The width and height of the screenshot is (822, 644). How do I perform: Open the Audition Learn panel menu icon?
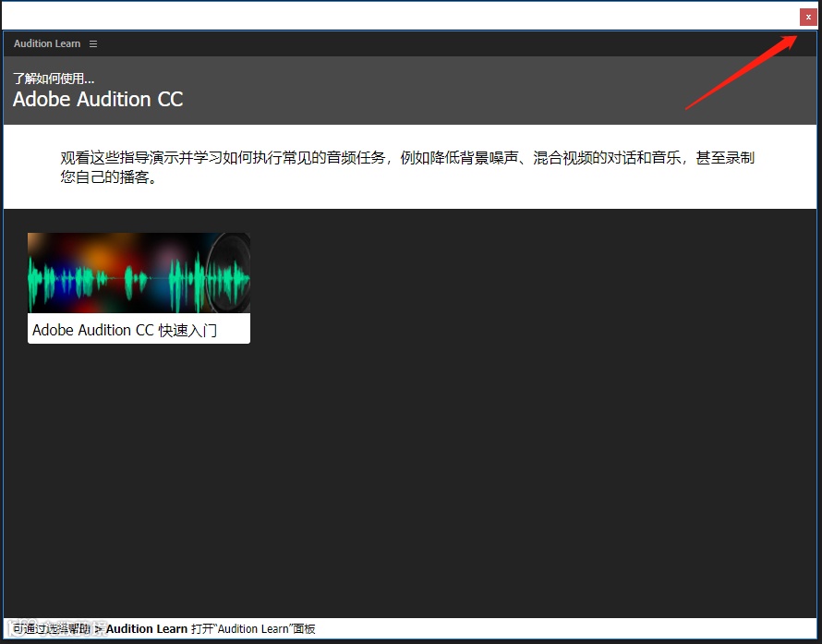93,44
